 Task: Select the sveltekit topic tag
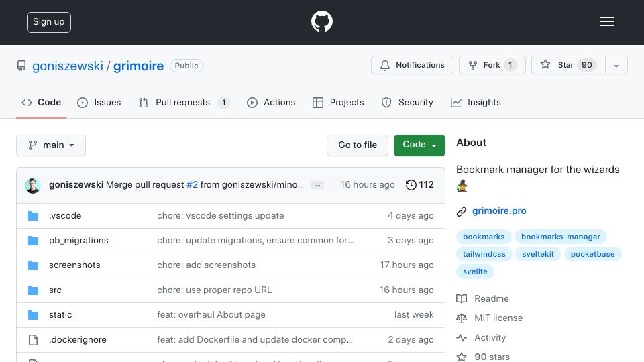point(538,254)
